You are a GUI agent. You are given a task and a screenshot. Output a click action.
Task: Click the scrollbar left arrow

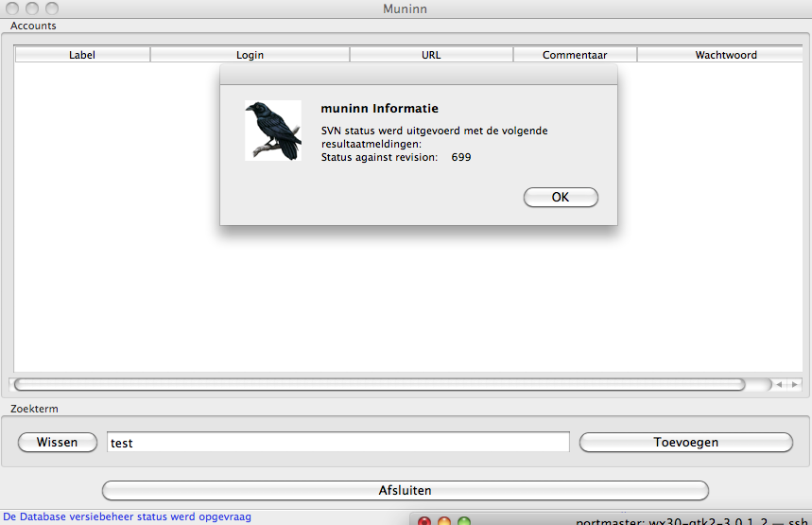(x=779, y=385)
